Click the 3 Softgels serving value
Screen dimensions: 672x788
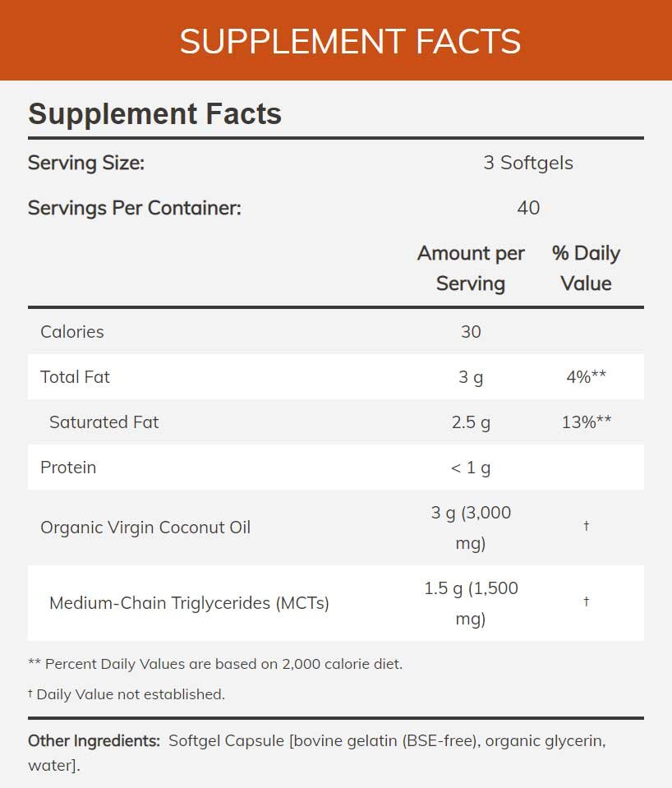point(528,163)
